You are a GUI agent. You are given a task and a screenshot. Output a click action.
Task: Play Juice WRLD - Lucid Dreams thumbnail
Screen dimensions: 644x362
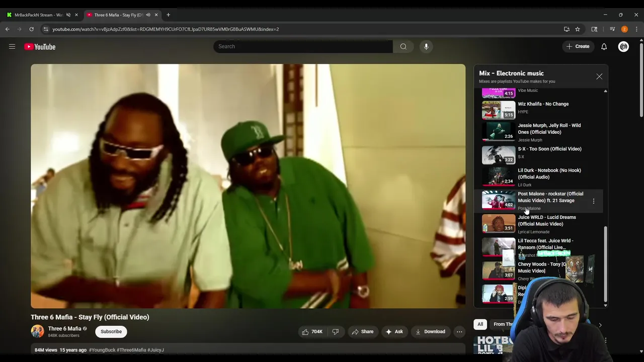[x=499, y=224]
